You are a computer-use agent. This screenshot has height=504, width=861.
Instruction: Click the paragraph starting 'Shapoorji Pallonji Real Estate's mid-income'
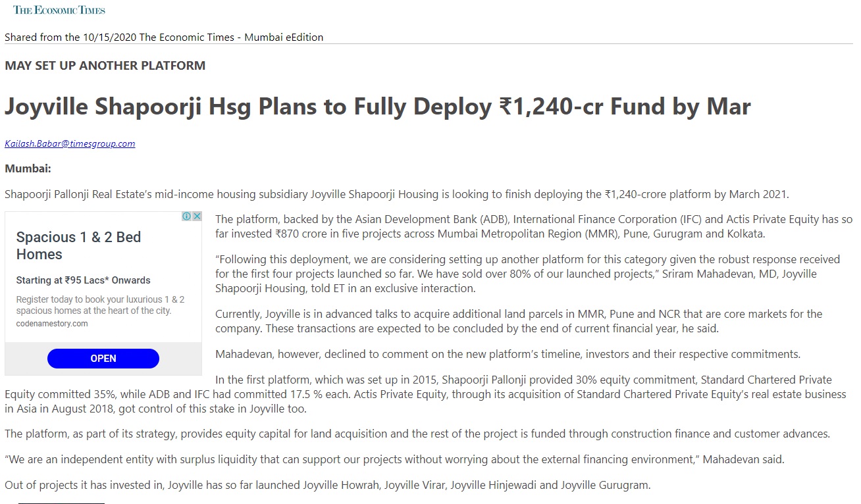coord(397,194)
